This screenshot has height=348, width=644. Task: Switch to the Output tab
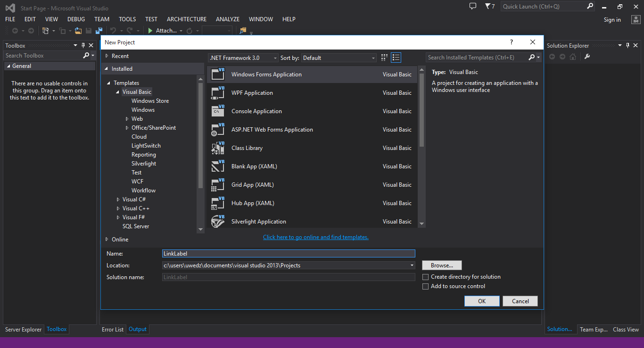coord(137,329)
